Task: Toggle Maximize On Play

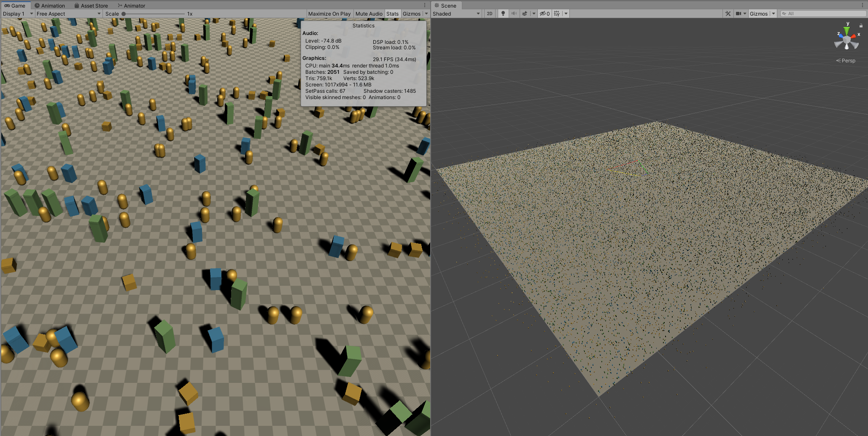Action: [329, 13]
